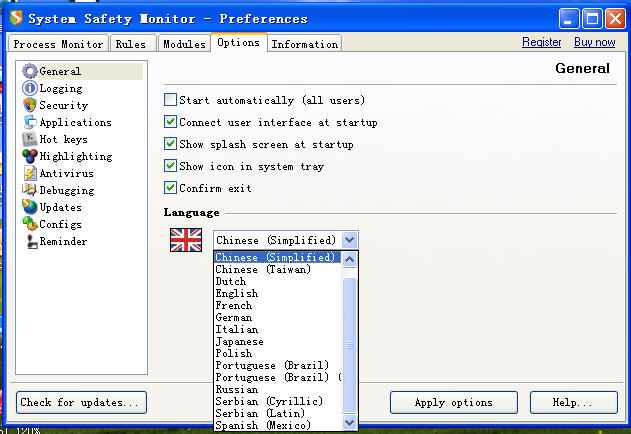Uncheck Connect user interface at startup

tap(170, 122)
